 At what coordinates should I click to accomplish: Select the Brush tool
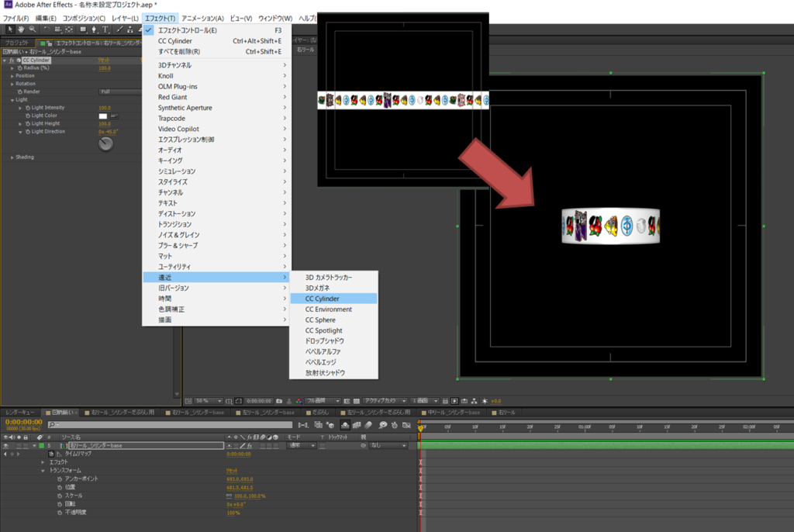[x=120, y=29]
